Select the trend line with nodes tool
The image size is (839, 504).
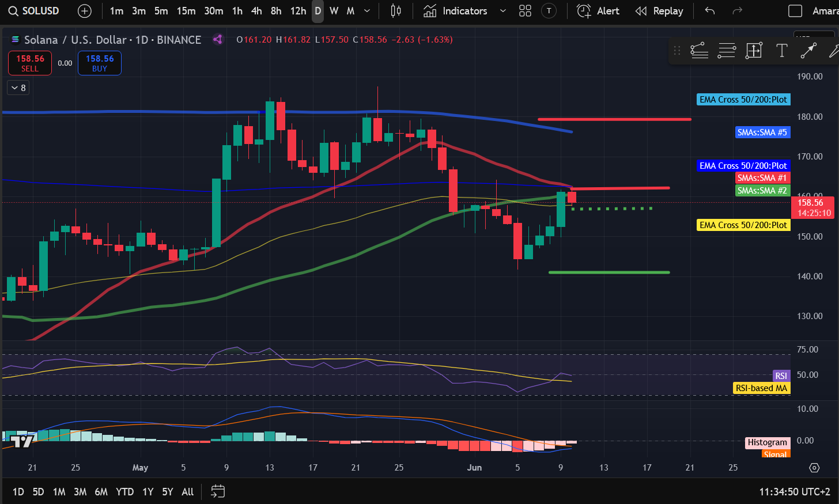click(x=699, y=51)
